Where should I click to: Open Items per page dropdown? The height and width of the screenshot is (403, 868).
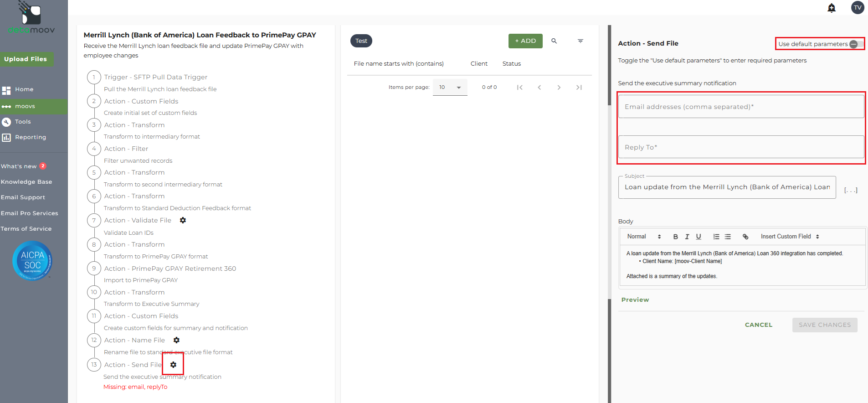tap(450, 87)
